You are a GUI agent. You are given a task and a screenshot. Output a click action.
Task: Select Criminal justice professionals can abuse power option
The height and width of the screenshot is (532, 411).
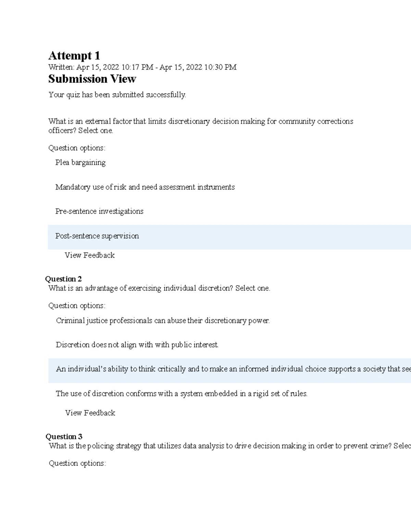pos(163,321)
